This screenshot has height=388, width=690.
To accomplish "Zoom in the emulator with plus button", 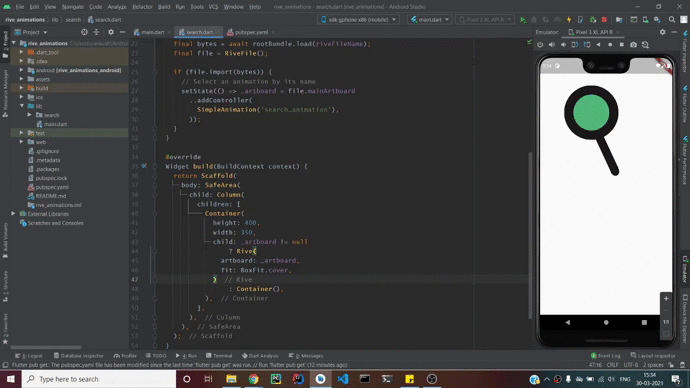I will (666, 299).
